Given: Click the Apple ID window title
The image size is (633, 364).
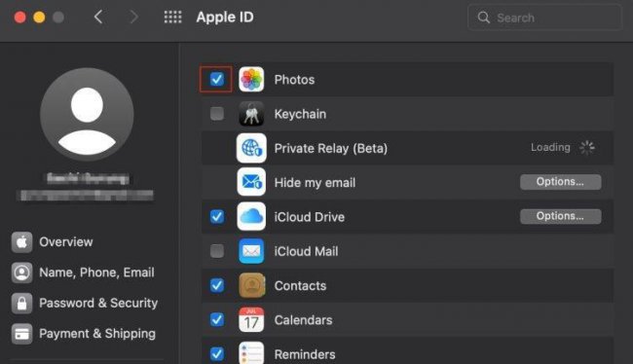Looking at the screenshot, I should tap(225, 18).
